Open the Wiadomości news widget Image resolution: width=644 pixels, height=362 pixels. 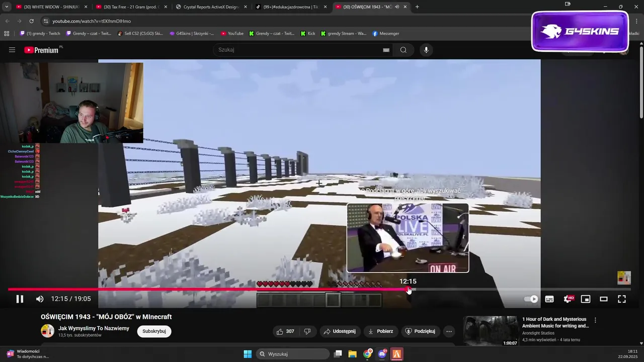pos(28,354)
